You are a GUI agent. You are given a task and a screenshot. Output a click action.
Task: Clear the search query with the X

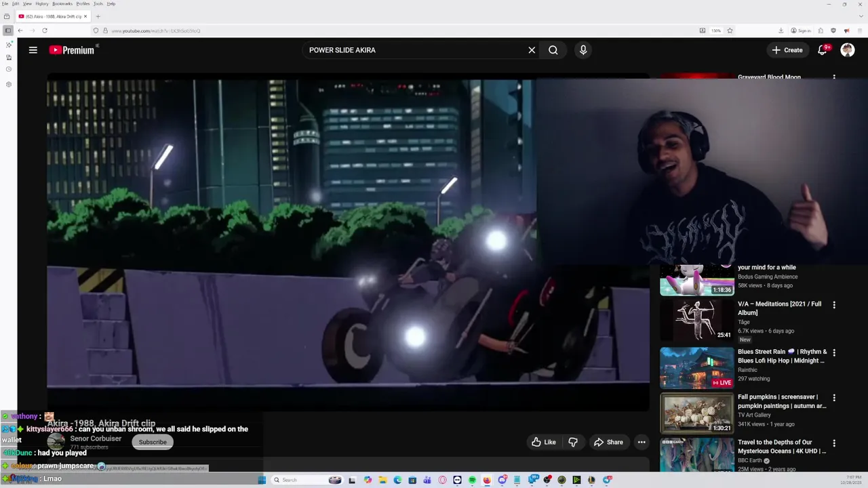point(532,49)
